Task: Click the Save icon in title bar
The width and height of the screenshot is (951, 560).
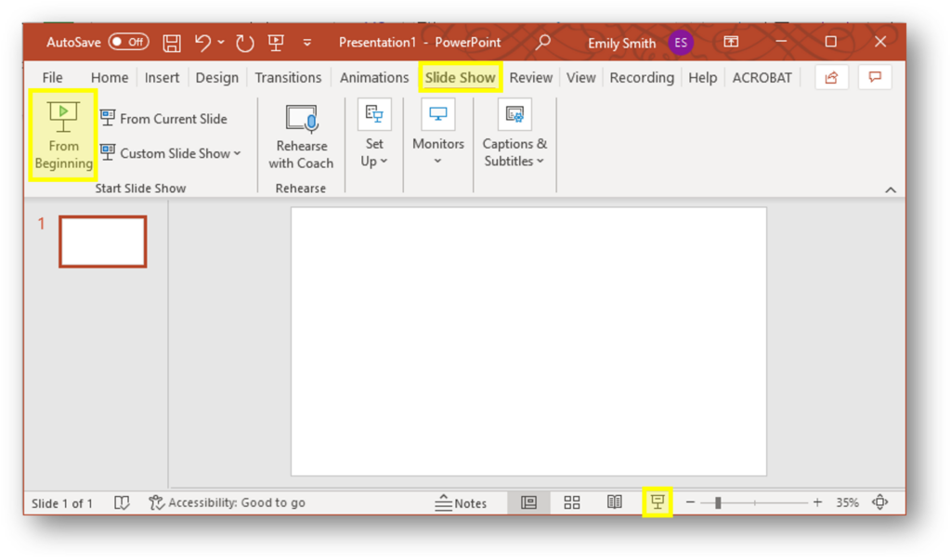Action: (x=172, y=43)
